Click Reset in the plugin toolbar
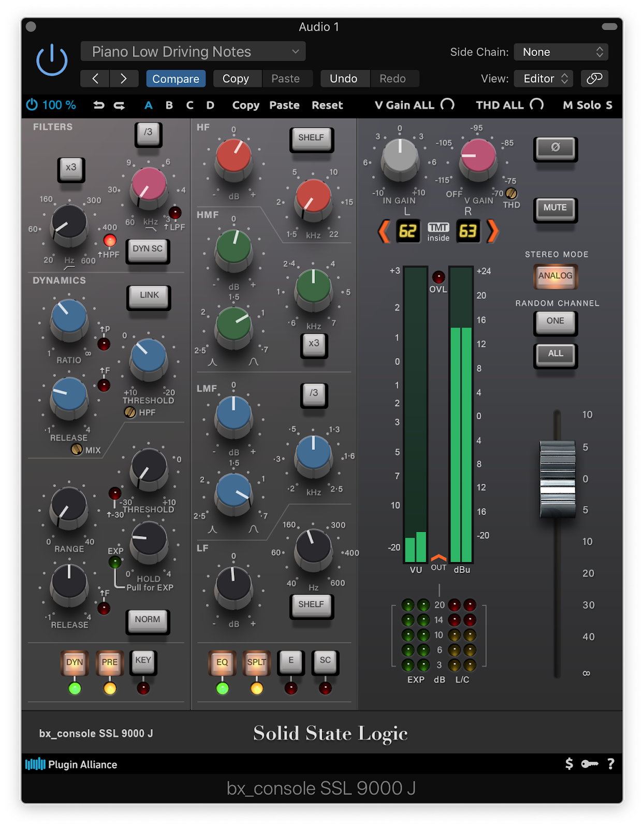 pyautogui.click(x=327, y=105)
